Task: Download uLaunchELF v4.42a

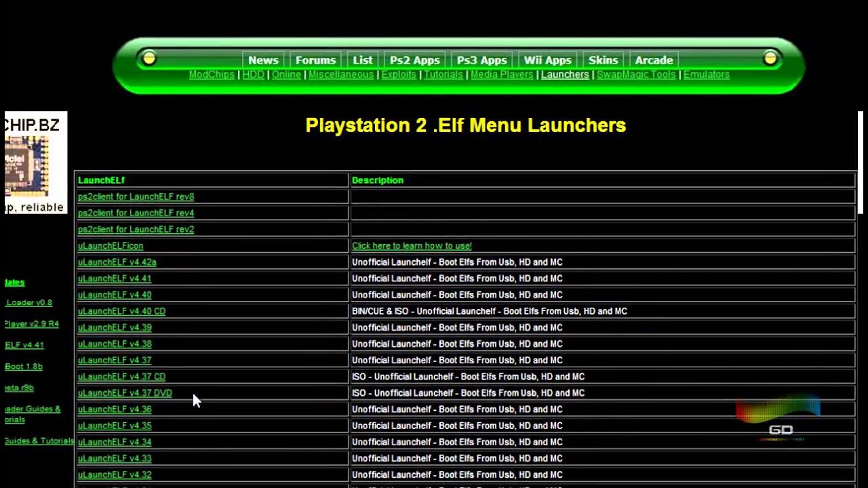Action: pos(117,262)
